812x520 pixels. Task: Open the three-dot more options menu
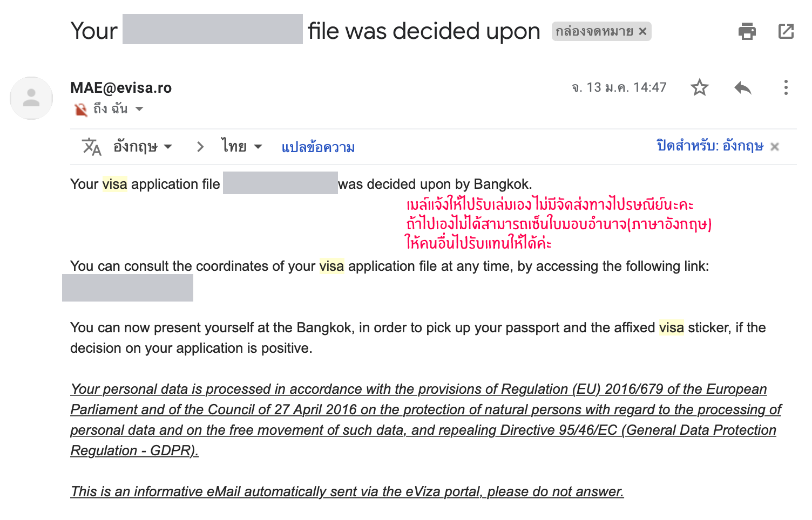tap(786, 87)
